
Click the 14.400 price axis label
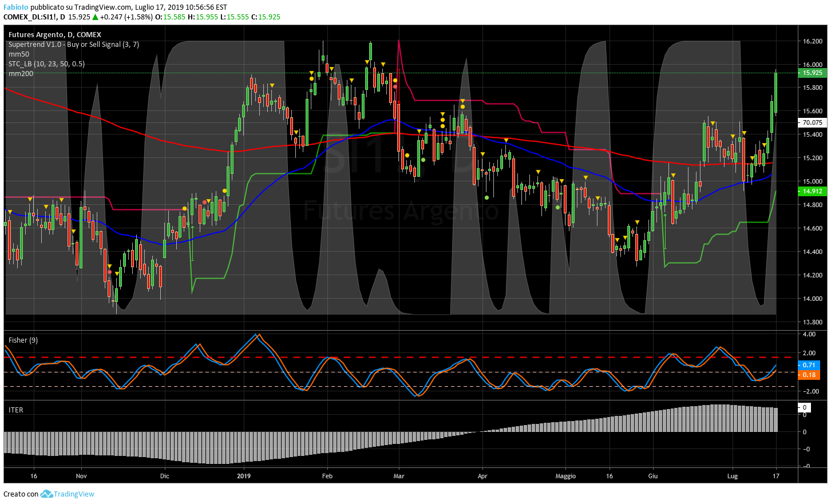[813, 252]
